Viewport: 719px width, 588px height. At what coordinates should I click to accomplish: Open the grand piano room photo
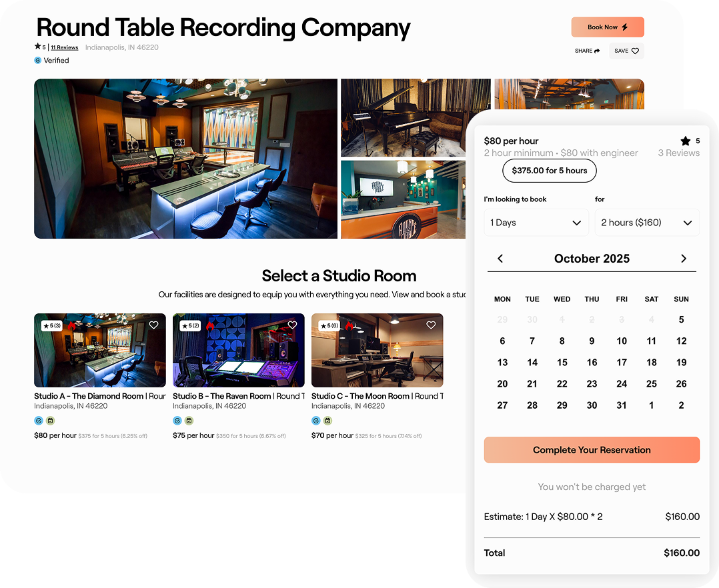416,117
